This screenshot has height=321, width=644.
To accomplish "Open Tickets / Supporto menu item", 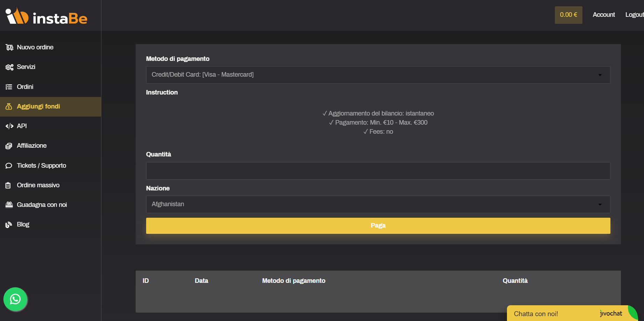I will (x=41, y=166).
